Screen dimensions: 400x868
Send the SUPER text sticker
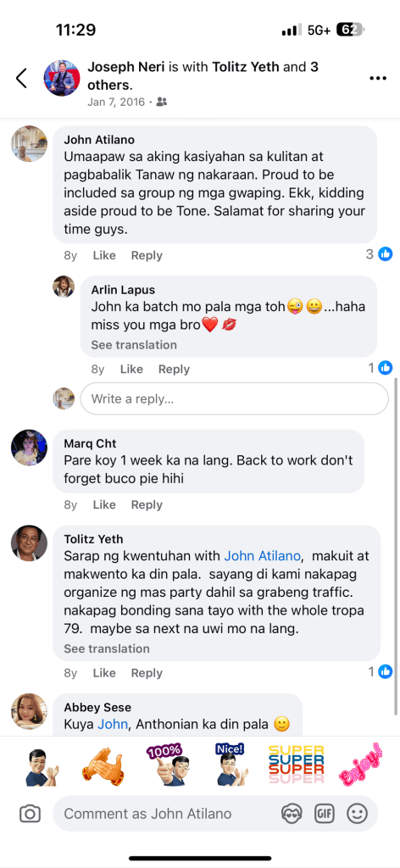[x=296, y=765]
